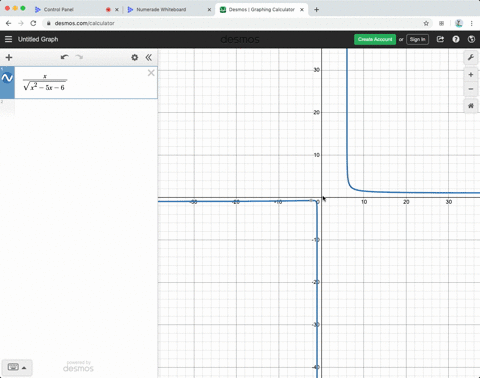Collapse the expression list panel

[x=149, y=57]
